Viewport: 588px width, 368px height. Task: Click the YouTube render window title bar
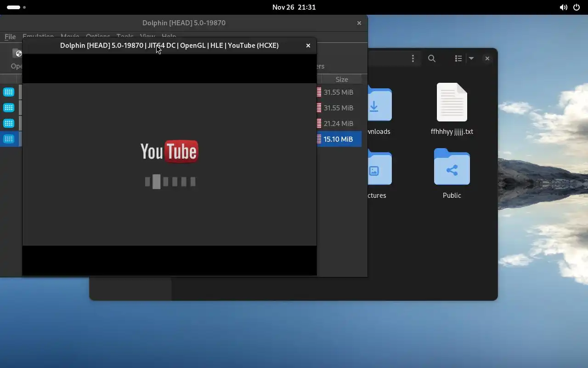point(170,46)
